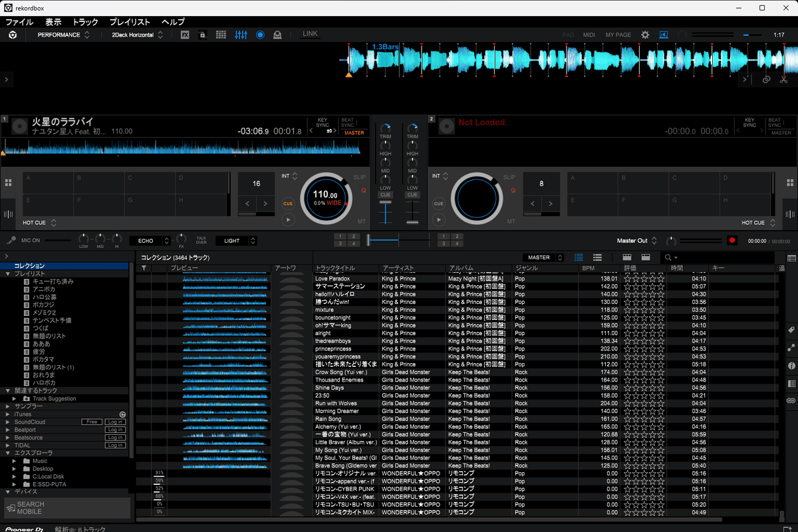Click the lock icon in top toolbar
This screenshot has width=798, height=532.
coord(203,35)
